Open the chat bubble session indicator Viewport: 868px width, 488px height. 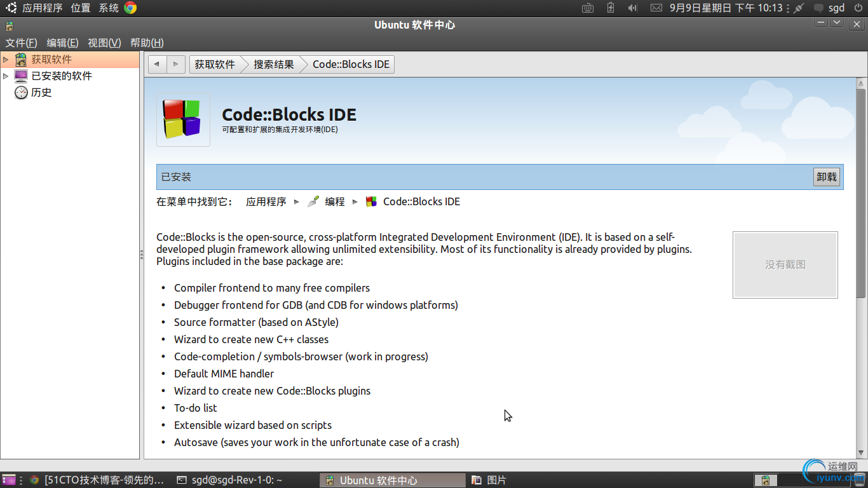[819, 8]
